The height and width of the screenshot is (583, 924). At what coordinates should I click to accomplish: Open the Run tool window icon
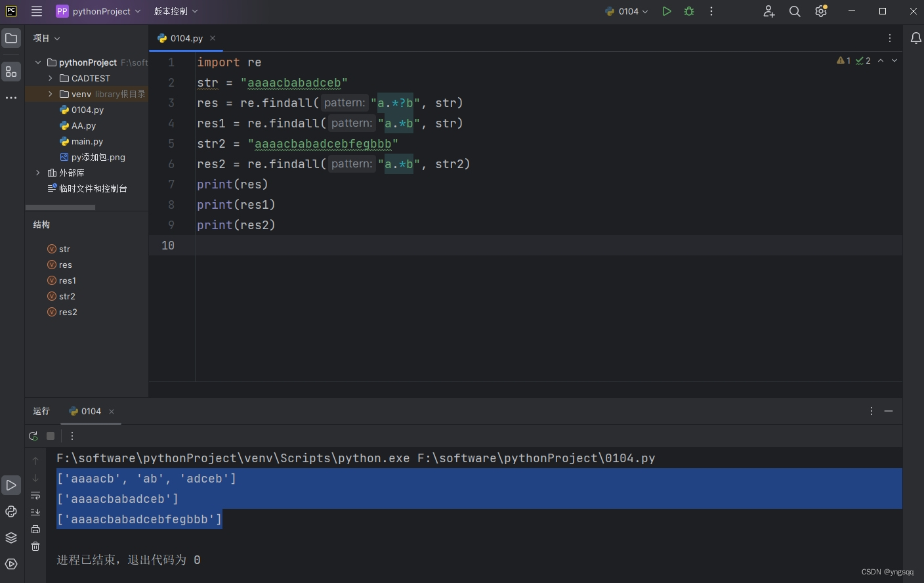[x=11, y=486]
